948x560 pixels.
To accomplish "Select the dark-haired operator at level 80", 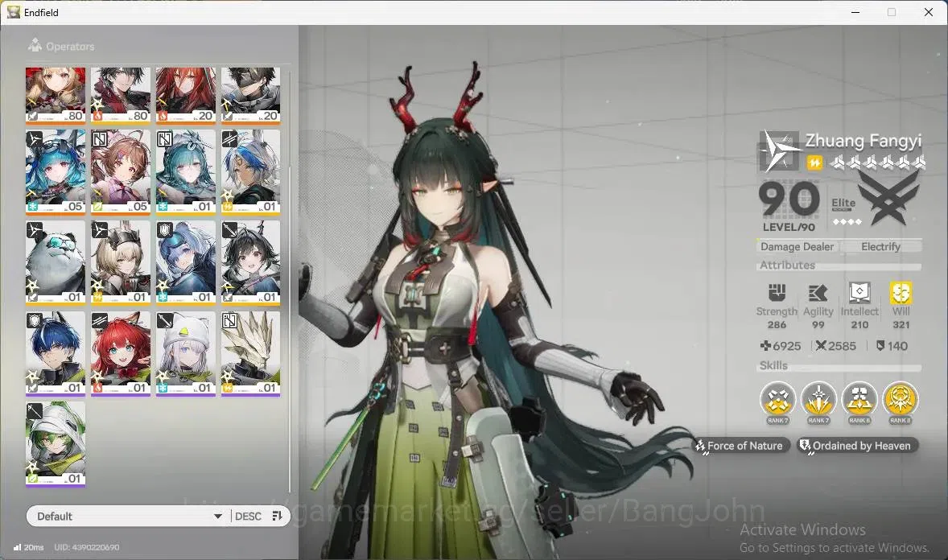I will coord(121,95).
